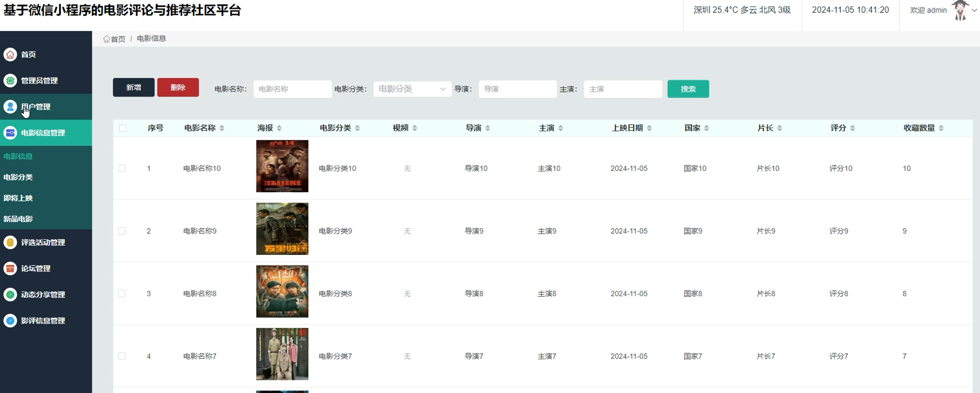Expand the admin account dropdown arrow
Image resolution: width=980 pixels, height=393 pixels.
pyautogui.click(x=974, y=10)
